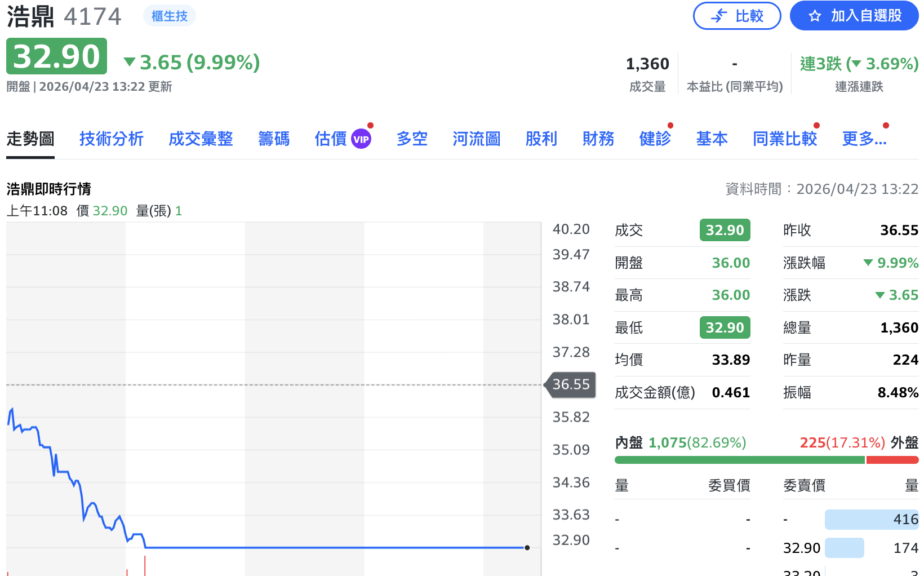Expand the 更多... menu
Image resolution: width=924 pixels, height=576 pixels.
point(863,139)
